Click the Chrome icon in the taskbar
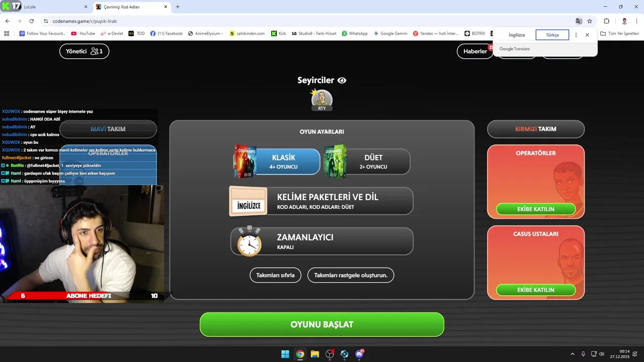Image resolution: width=644 pixels, height=362 pixels. 300,354
